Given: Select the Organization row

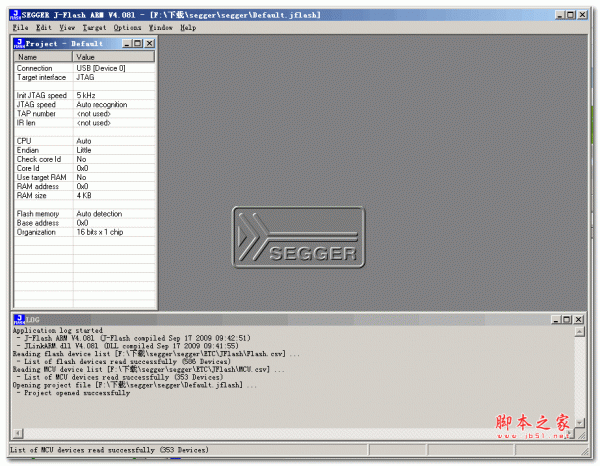Looking at the screenshot, I should (85, 232).
